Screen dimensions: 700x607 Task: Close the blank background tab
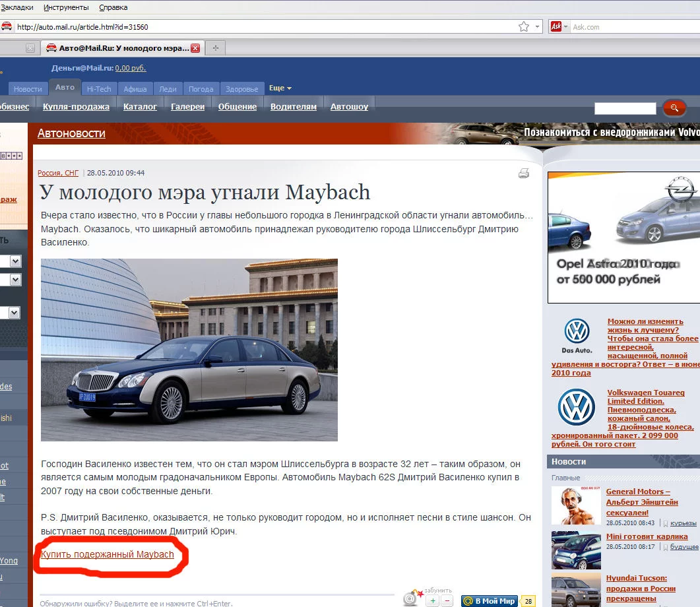coord(30,48)
